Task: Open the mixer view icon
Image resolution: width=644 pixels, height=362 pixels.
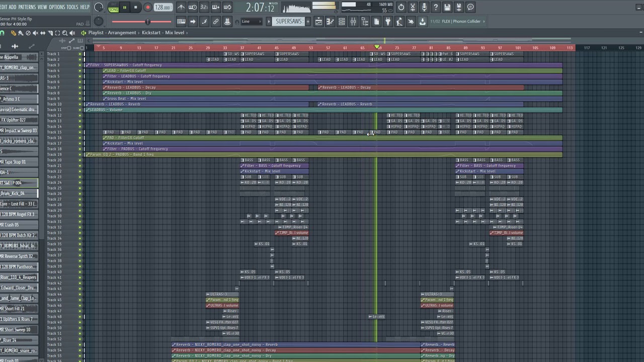Action: pos(353,21)
